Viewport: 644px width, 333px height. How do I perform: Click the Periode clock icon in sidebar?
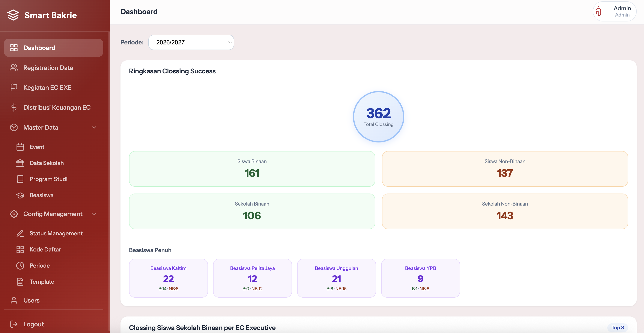pos(20,265)
